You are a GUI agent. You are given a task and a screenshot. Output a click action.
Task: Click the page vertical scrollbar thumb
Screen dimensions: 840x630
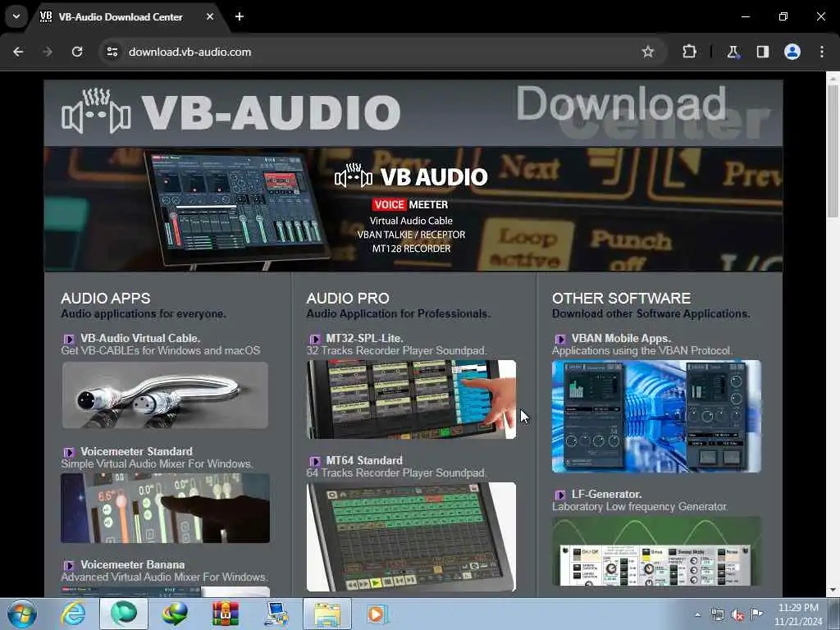point(833,150)
